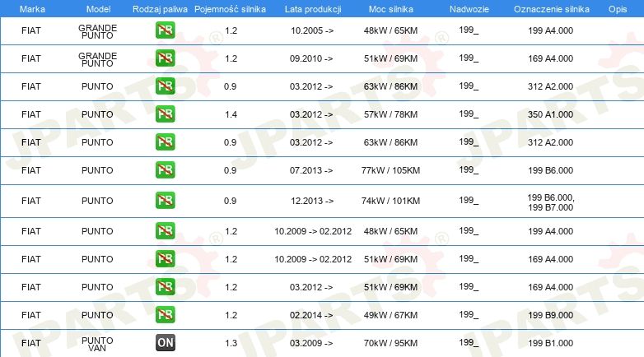Select GRANDE PUNTO in the 10.2005 row
This screenshot has width=644, height=357.
(97, 31)
